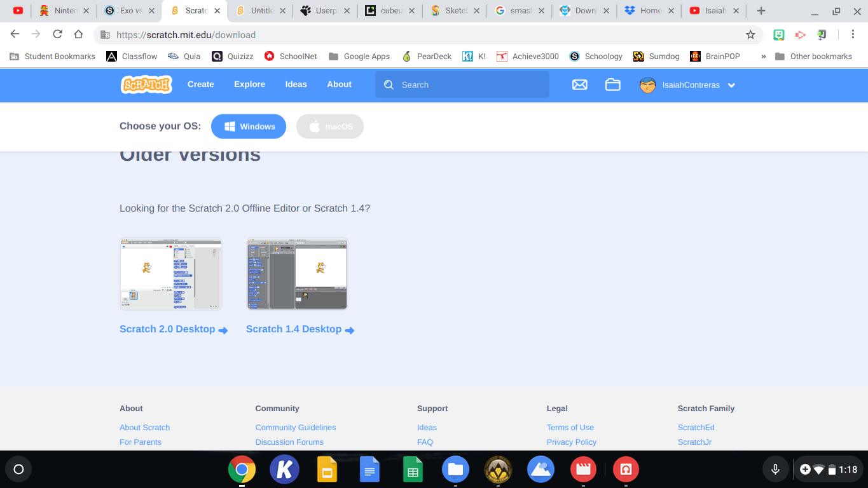Open the BrainPOP bookmark
This screenshot has height=488, width=868.
coord(715,57)
